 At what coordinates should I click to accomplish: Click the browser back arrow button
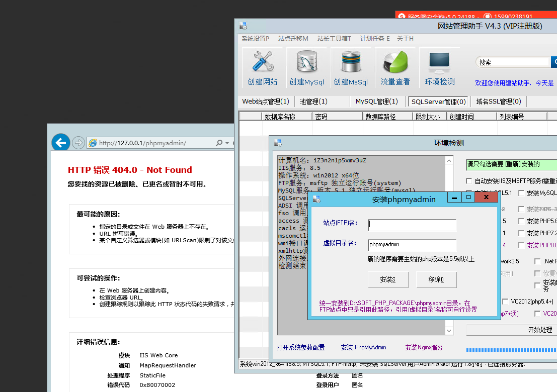tap(61, 143)
